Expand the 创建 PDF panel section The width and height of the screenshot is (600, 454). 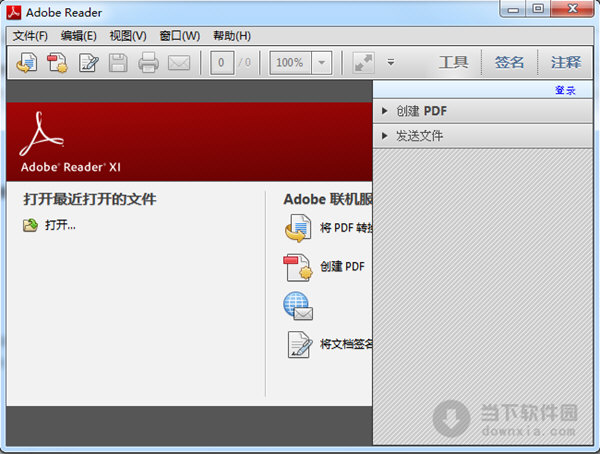tap(483, 111)
